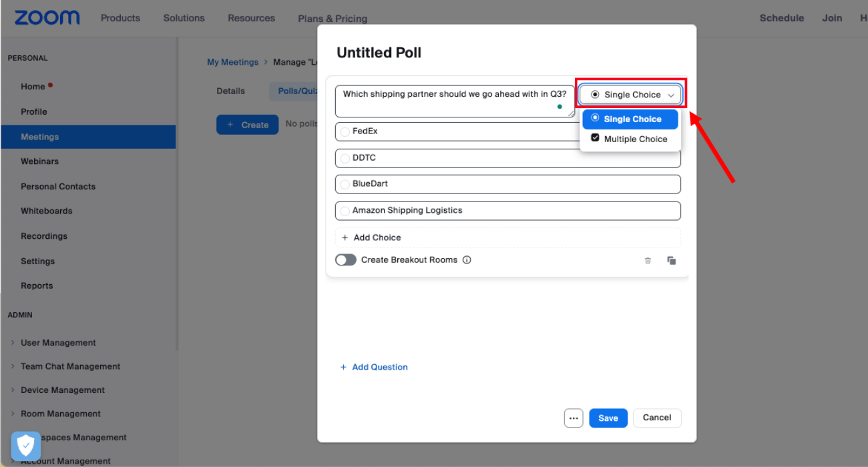
Task: Go to Plans & Pricing
Action: click(333, 19)
